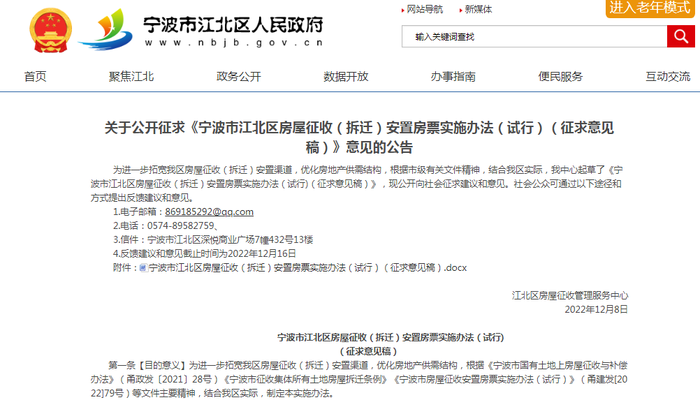The width and height of the screenshot is (700, 400).
Task: Click signature 江北区房屋征收管理服务中心
Action: point(570,296)
